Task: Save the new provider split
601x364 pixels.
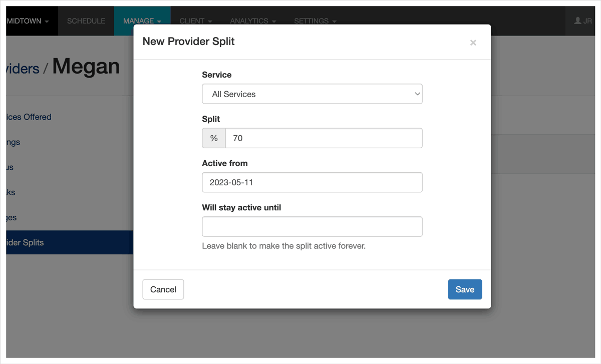Action: (x=464, y=289)
